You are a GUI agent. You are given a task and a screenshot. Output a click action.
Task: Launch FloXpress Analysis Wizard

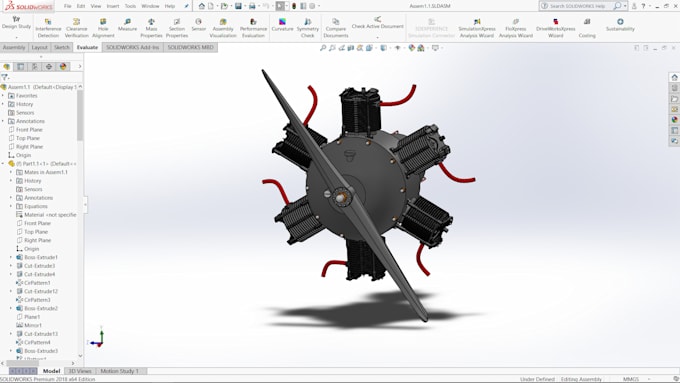[516, 28]
